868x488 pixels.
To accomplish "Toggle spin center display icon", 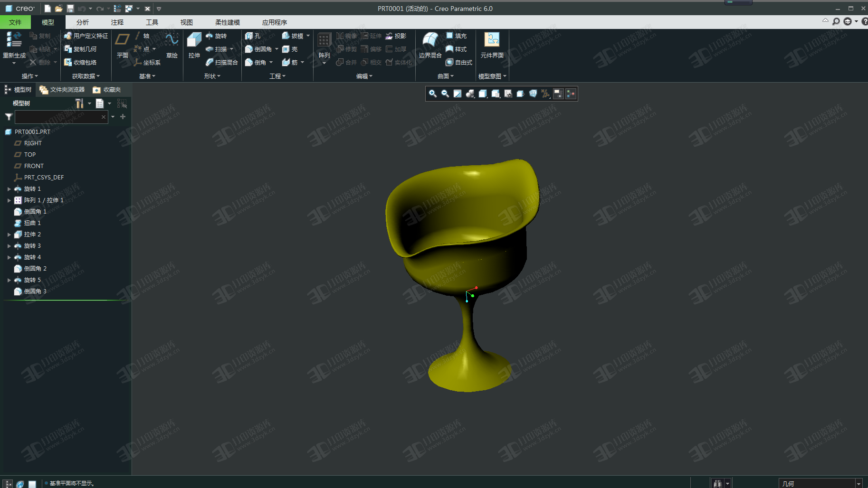I will point(571,94).
